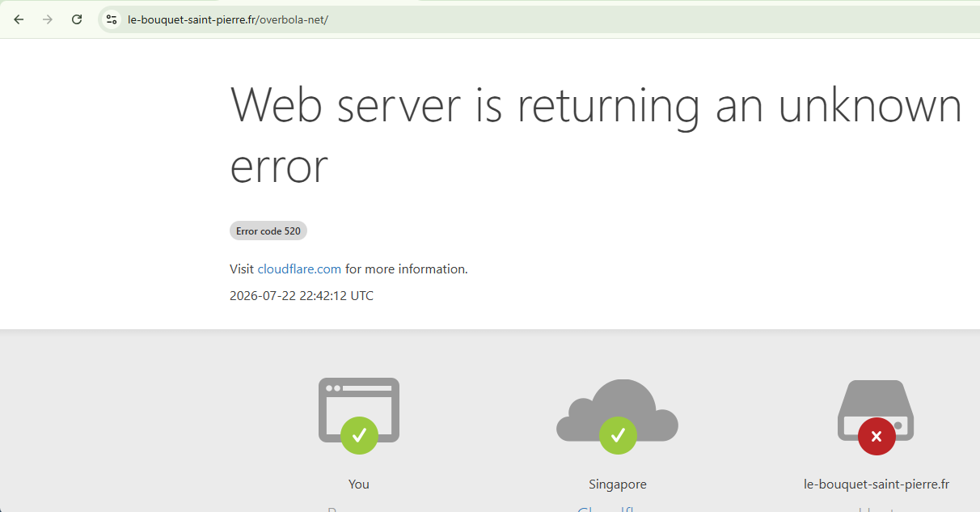Screen dimensions: 980x512
Task: Click the cloud icon above Singapore
Action: 617,409
